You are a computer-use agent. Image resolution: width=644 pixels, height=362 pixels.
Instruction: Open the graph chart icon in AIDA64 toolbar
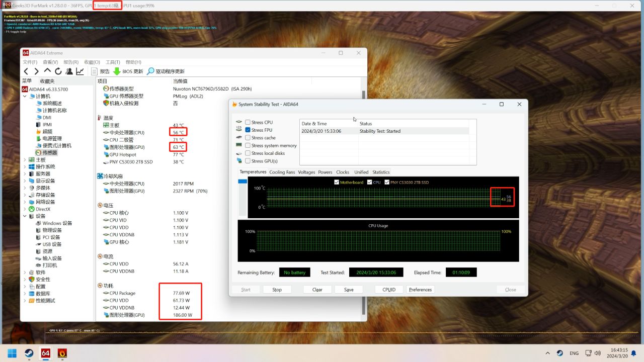pyautogui.click(x=80, y=71)
